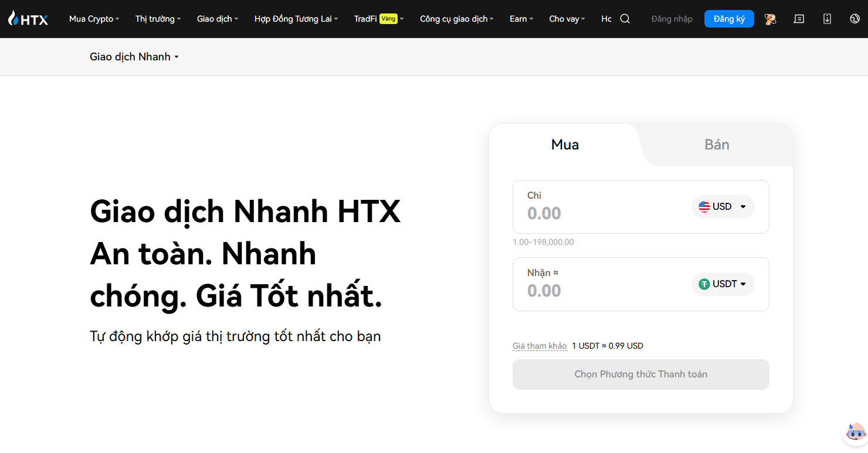This screenshot has height=453, width=868.
Task: Expand the Mua Crypto menu
Action: [94, 19]
